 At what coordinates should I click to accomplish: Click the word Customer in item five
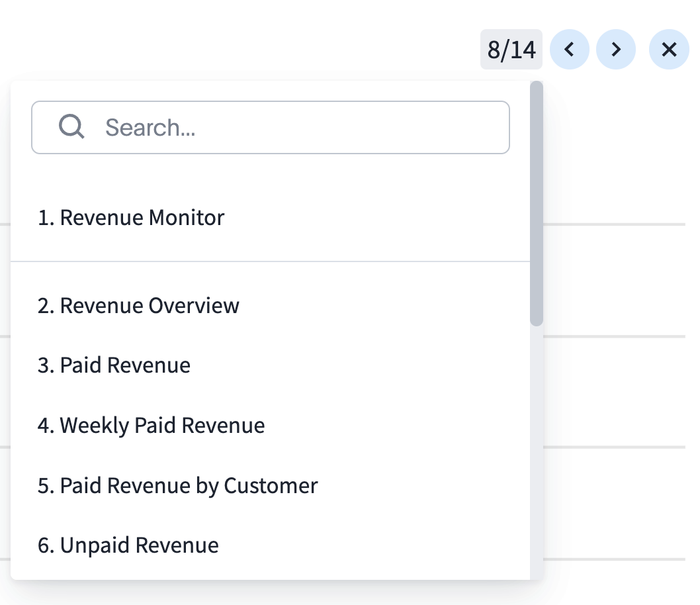(x=271, y=486)
